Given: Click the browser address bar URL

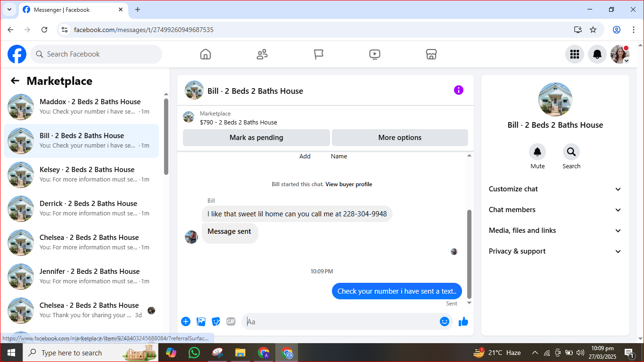Looking at the screenshot, I should [144, 30].
